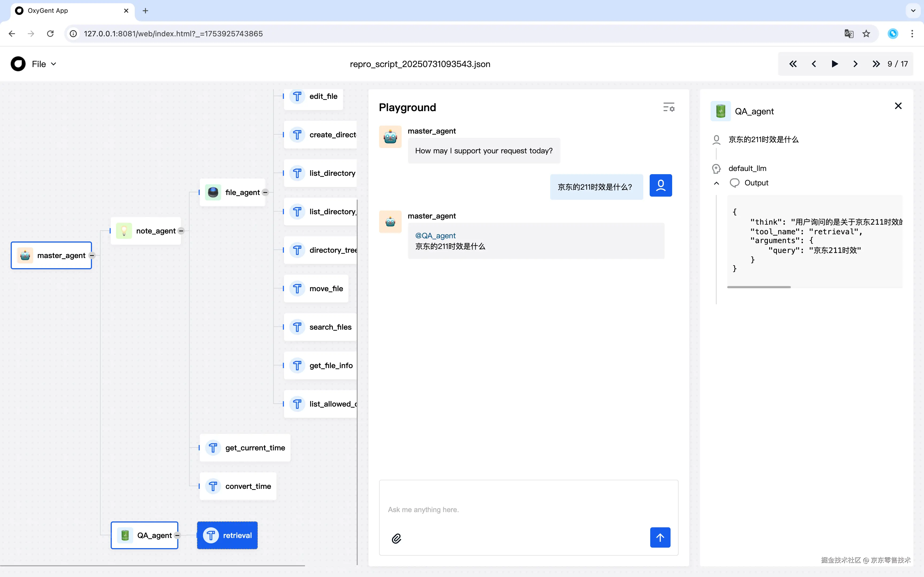Click the play button in playback controls

click(834, 64)
